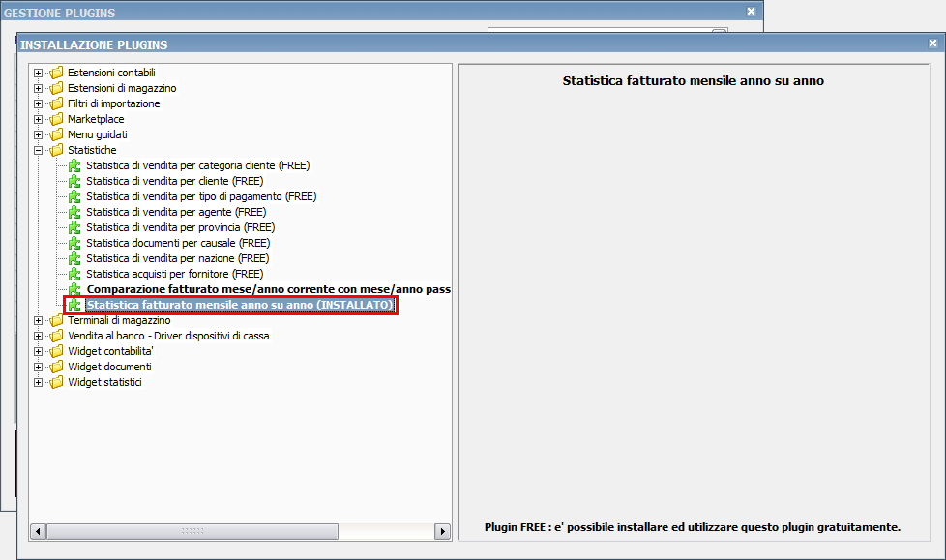Expand Terminali di magazzino node

pyautogui.click(x=38, y=321)
